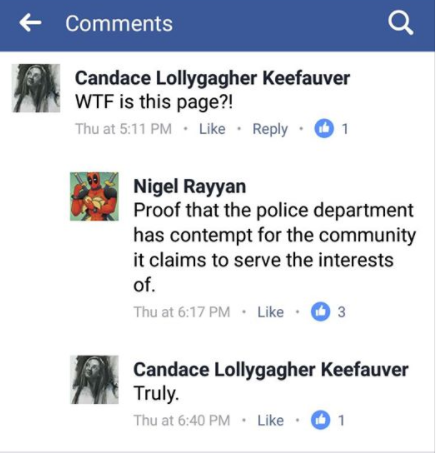Image resolution: width=437 pixels, height=453 pixels.
Task: Open Candace's name link above 'Truly.'
Action: point(271,370)
